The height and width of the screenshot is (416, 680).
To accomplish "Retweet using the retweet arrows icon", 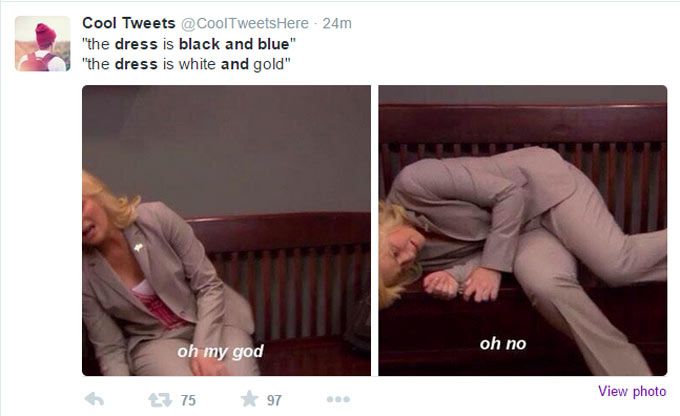I will tap(160, 400).
